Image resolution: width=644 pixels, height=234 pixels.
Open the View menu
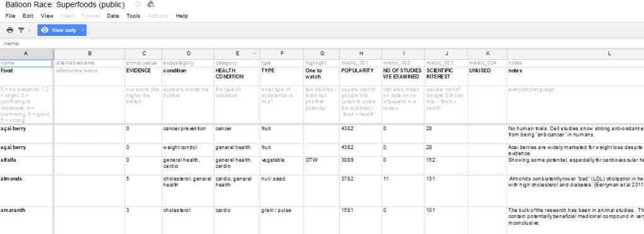pos(47,16)
